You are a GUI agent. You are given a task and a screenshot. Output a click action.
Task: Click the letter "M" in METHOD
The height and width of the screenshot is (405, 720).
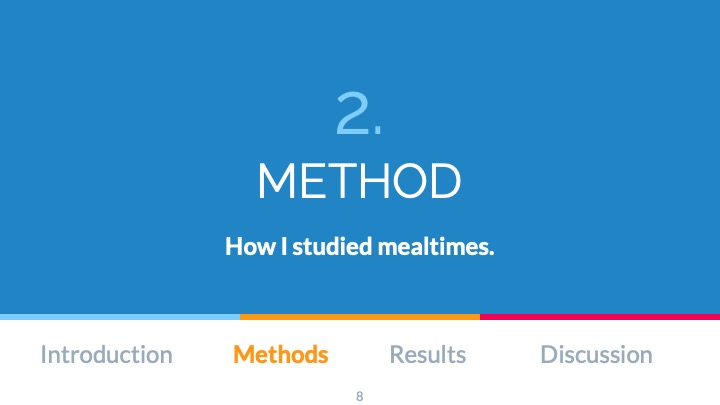click(x=276, y=181)
